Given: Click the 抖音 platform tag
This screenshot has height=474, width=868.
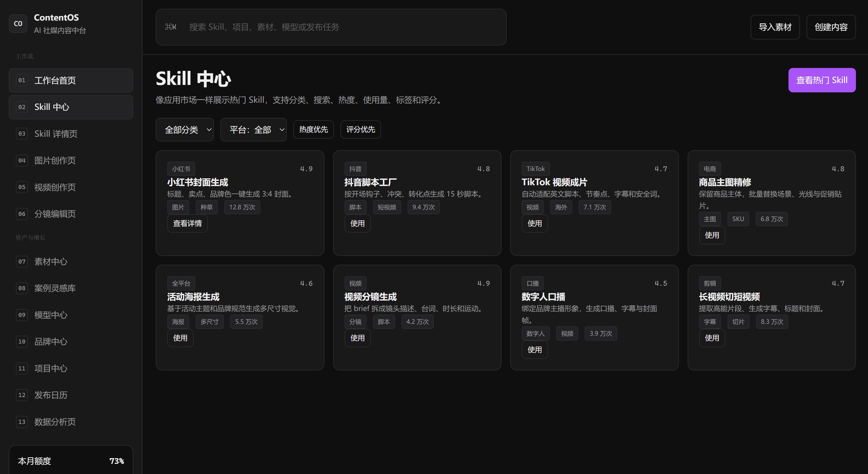Looking at the screenshot, I should tap(356, 169).
